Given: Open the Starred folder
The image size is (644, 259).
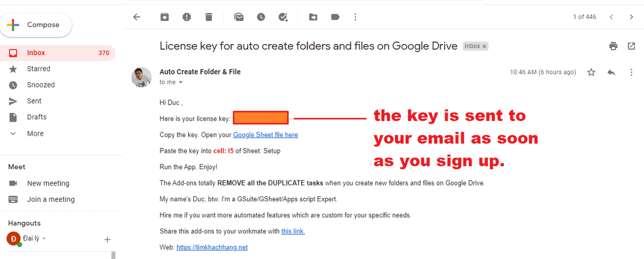Looking at the screenshot, I should click(x=38, y=69).
